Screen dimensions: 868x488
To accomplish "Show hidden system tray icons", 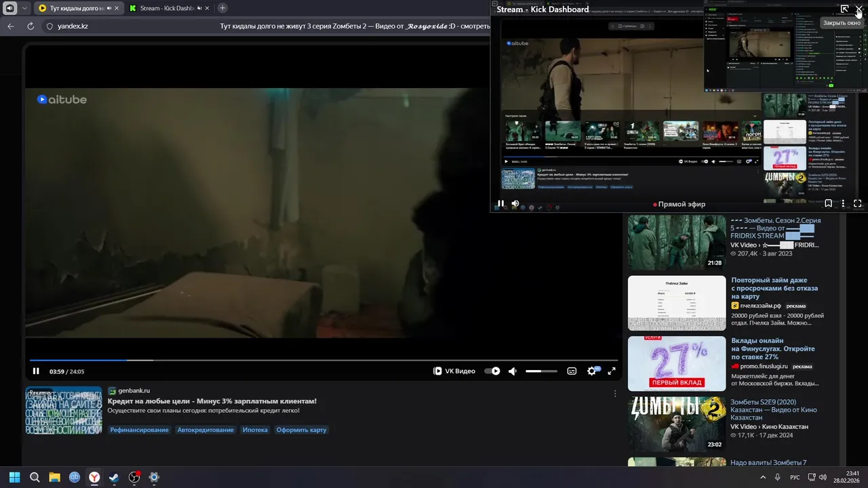I will tap(763, 477).
